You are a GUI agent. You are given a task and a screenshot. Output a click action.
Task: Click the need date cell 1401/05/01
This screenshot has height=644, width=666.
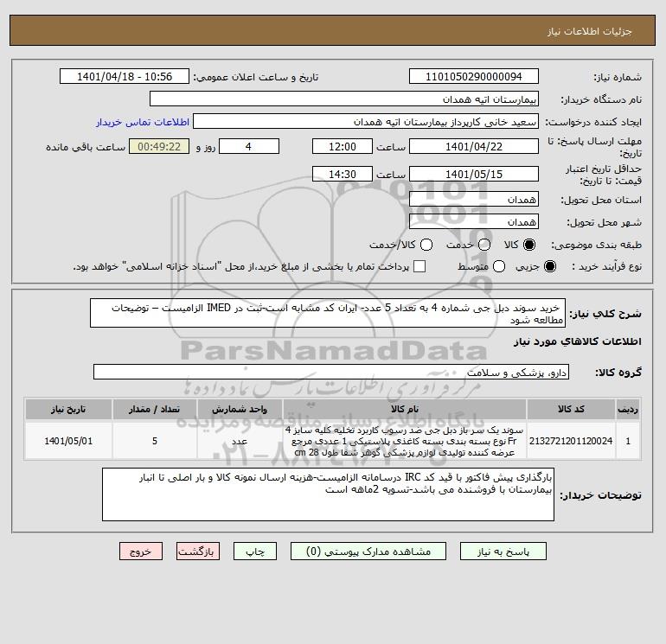point(68,441)
